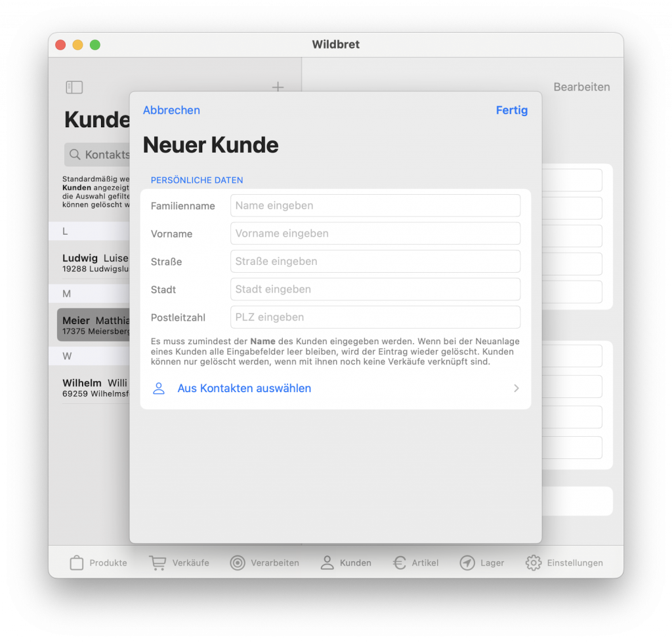672x642 pixels.
Task: Click the Bearbeiten button
Action: 581,87
